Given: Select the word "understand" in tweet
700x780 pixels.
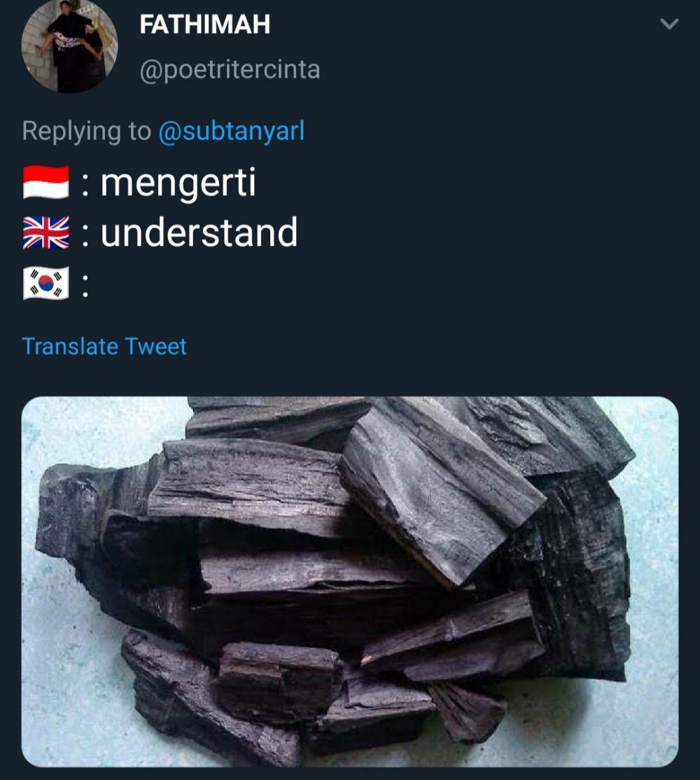Looking at the screenshot, I should click(x=199, y=232).
